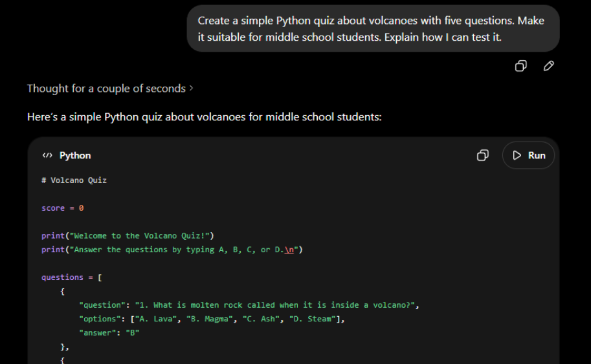Run the Python volcano quiz code
The width and height of the screenshot is (591, 364).
pos(528,155)
